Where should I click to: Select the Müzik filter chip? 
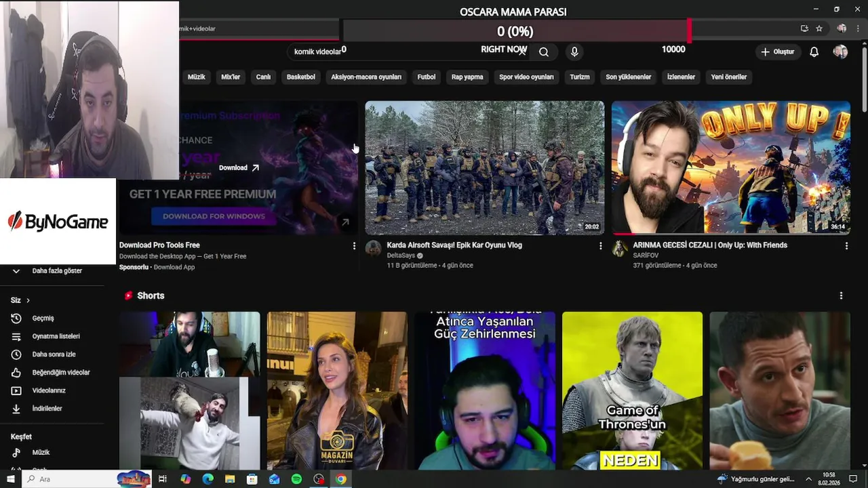[x=197, y=77]
